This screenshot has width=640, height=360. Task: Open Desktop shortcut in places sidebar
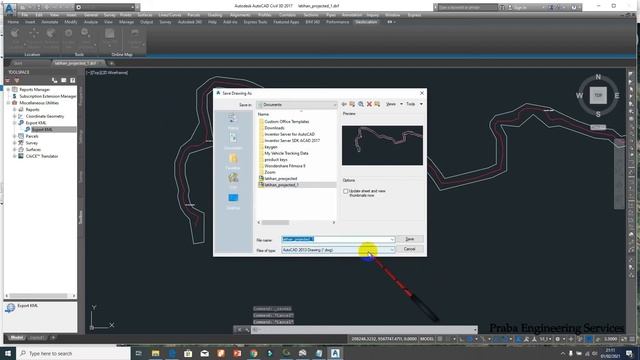point(233,201)
